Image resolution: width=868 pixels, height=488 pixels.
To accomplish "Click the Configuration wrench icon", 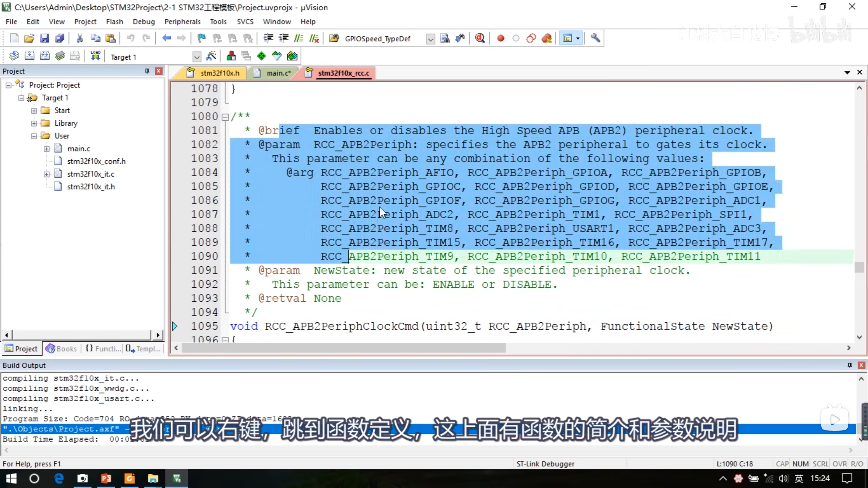I will 595,38.
